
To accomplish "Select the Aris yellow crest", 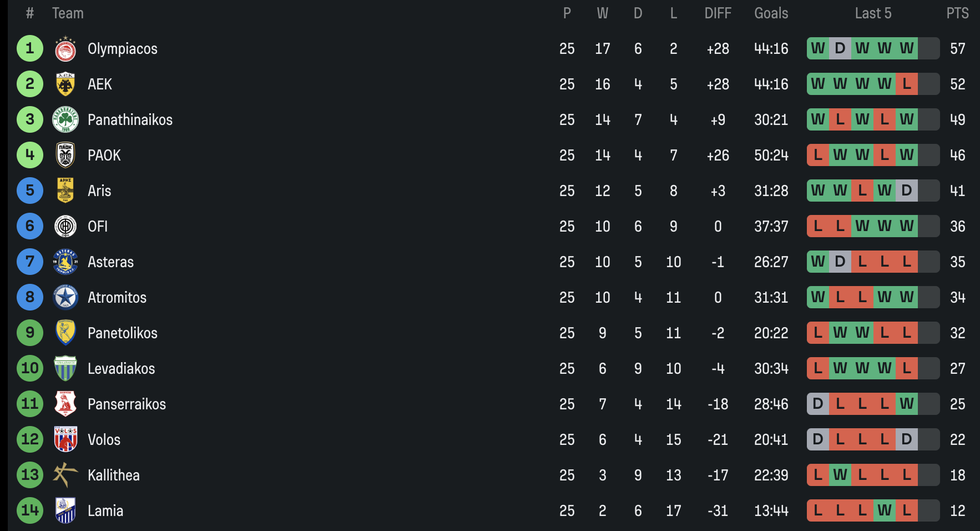I will pos(65,191).
